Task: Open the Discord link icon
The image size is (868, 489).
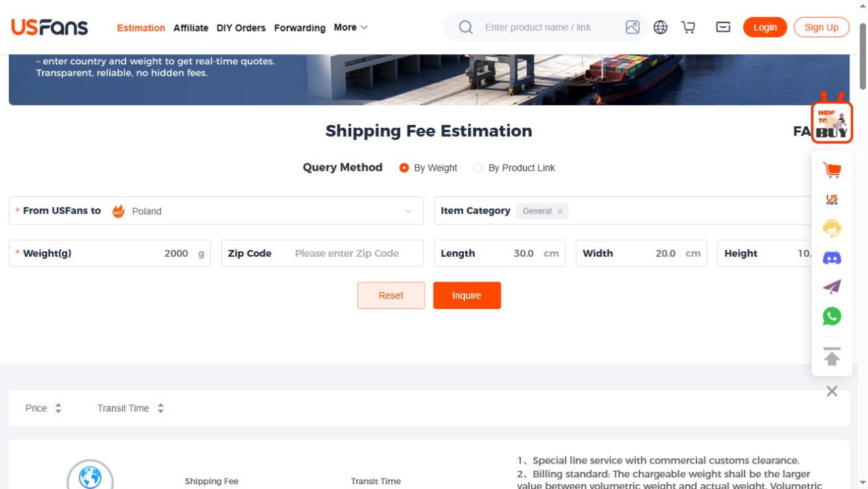Action: point(832,258)
